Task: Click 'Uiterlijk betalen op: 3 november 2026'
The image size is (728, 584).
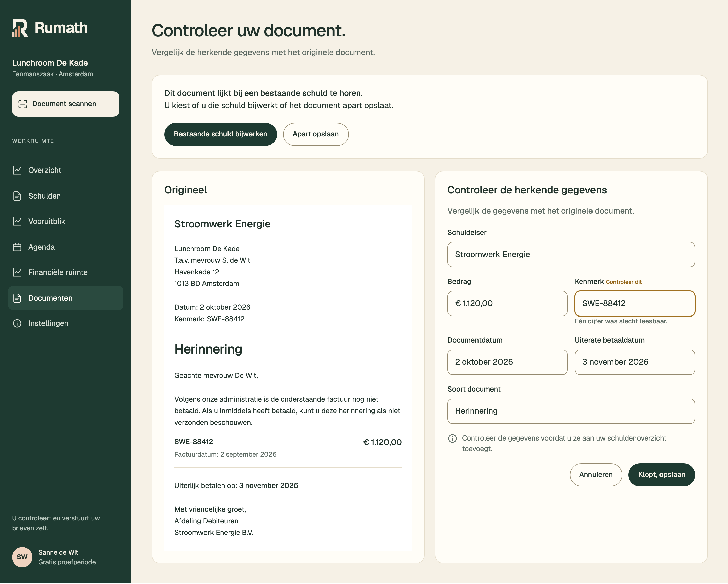Action: pyautogui.click(x=236, y=485)
